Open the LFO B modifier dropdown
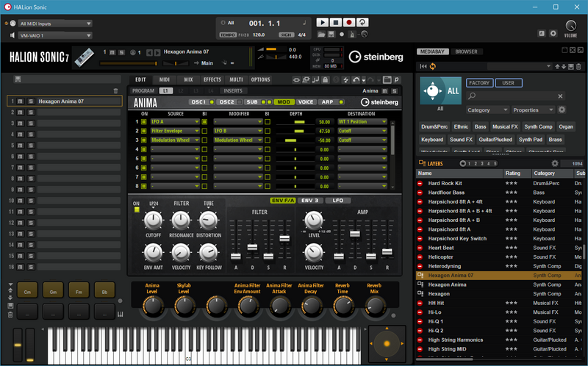This screenshot has height=366, width=588. click(x=237, y=131)
